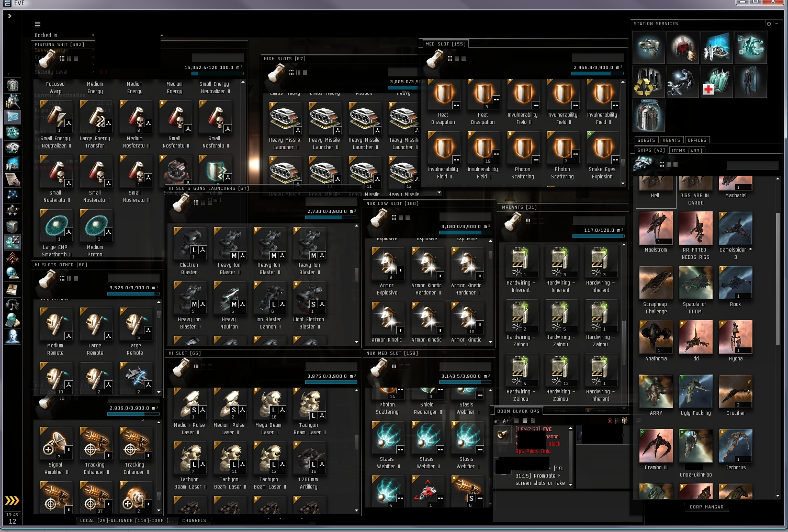
Task: Open the science lab station service
Action: pyautogui.click(x=717, y=47)
